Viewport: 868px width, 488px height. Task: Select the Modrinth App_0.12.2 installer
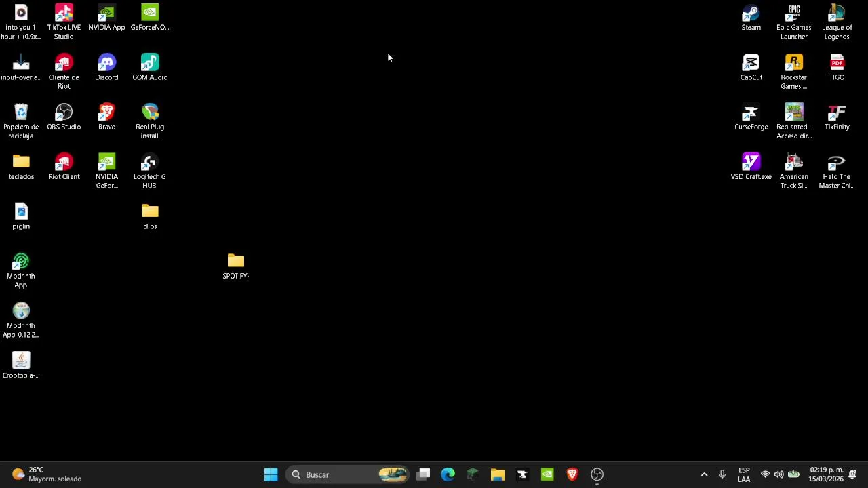click(21, 320)
